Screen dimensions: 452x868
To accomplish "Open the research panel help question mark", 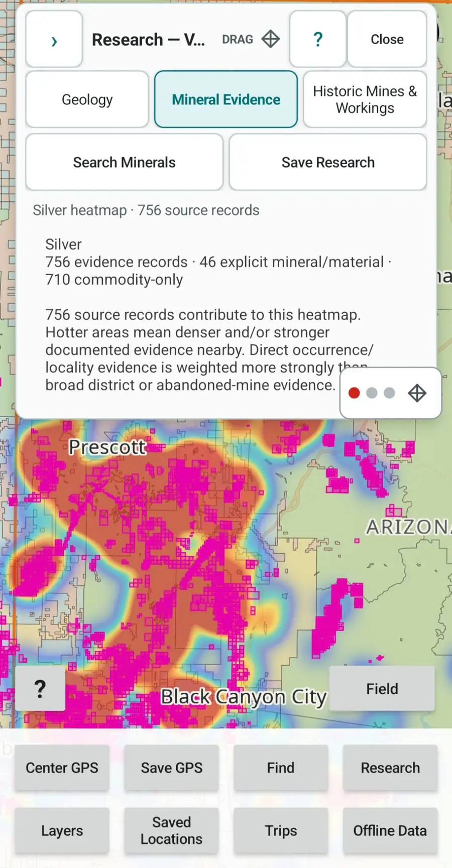I will 318,39.
